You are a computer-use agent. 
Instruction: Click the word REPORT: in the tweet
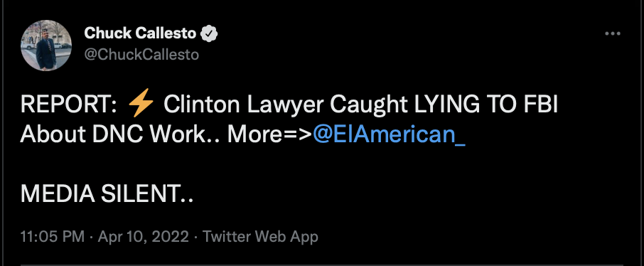coord(70,106)
